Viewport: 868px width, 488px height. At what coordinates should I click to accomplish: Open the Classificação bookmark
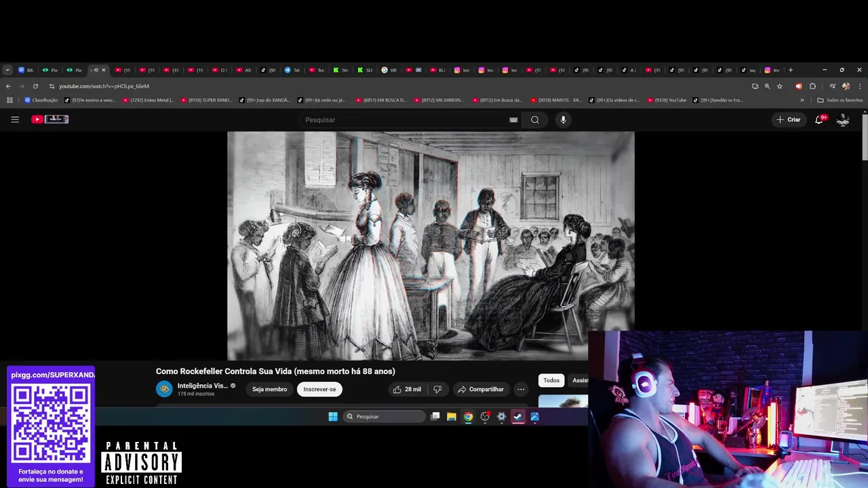(41, 100)
